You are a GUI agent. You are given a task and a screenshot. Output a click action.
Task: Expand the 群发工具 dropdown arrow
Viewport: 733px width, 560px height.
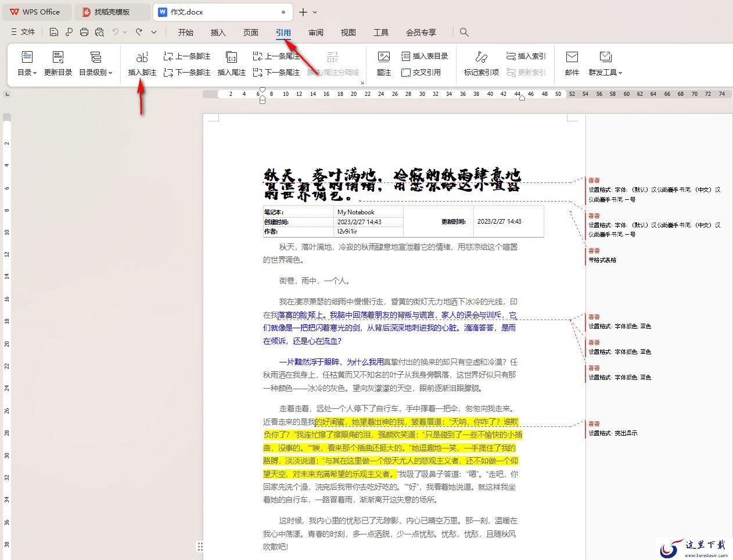click(x=620, y=73)
